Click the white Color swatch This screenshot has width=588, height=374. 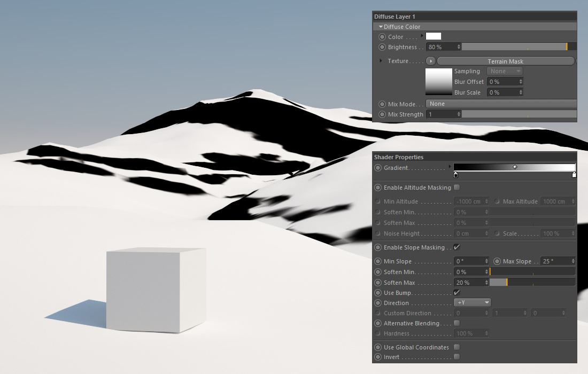pos(434,36)
